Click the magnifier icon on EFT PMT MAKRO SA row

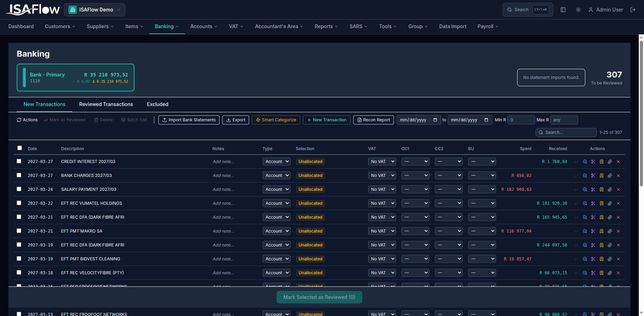[585, 231]
